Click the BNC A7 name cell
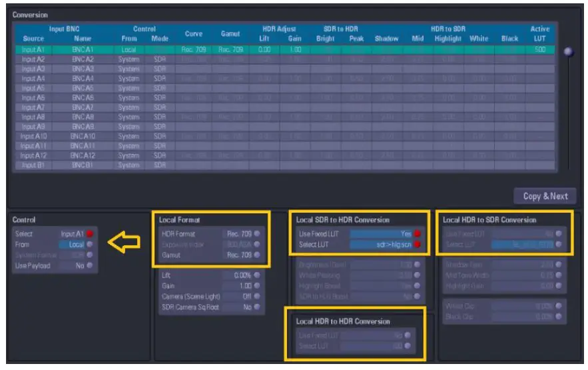 coord(83,107)
